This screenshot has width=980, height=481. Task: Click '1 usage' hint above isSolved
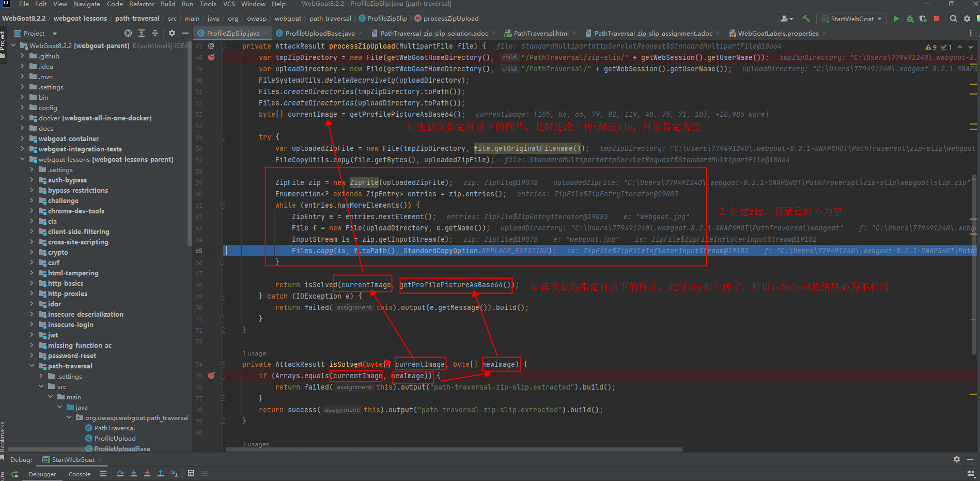pos(254,353)
